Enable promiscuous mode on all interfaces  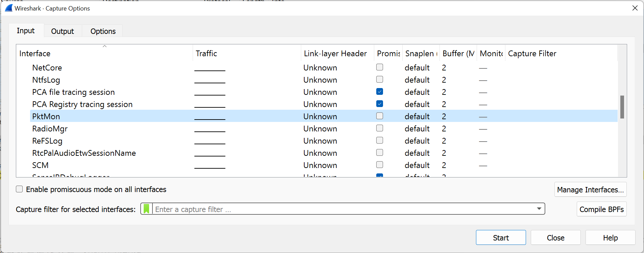(x=19, y=189)
